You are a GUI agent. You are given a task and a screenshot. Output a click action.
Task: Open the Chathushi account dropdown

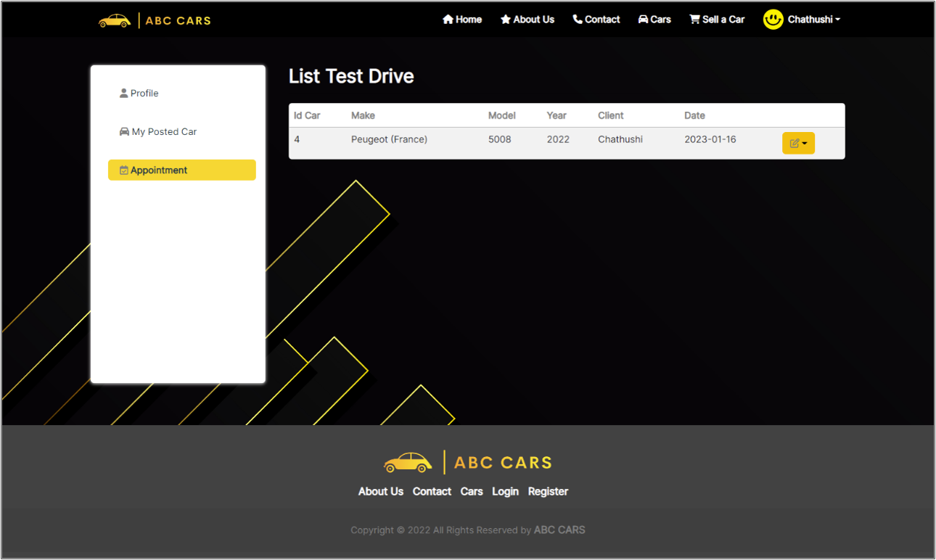click(811, 20)
